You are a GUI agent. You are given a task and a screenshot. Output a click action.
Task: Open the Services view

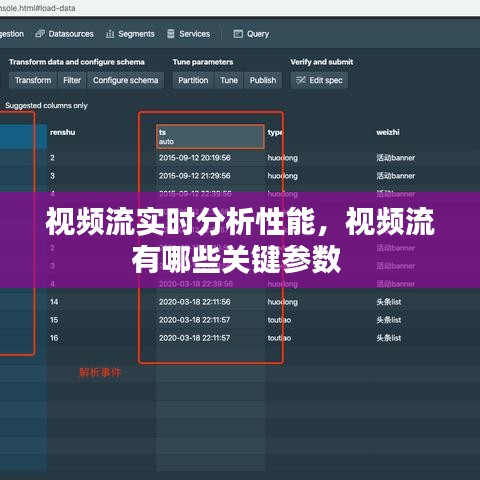pos(189,34)
